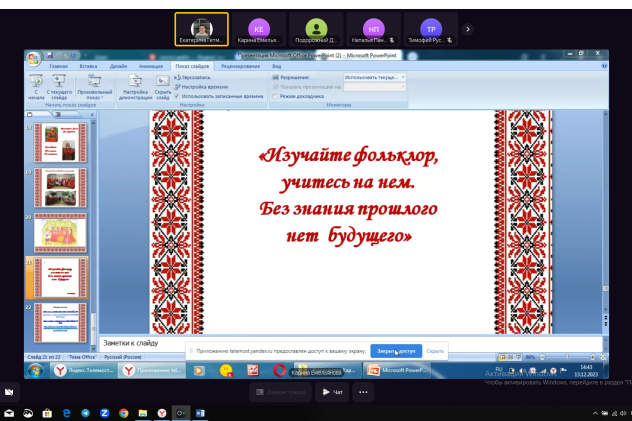Toggle Режим докладчика checkbox

(275, 96)
